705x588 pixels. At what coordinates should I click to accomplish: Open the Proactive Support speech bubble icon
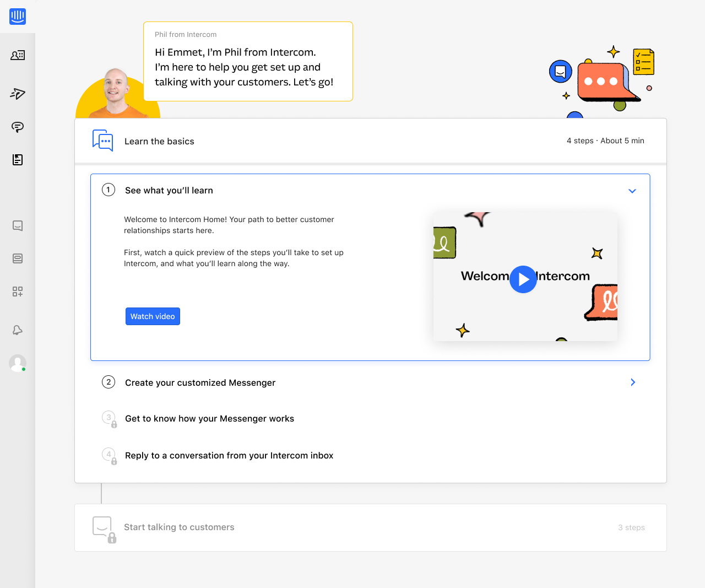coord(17,127)
